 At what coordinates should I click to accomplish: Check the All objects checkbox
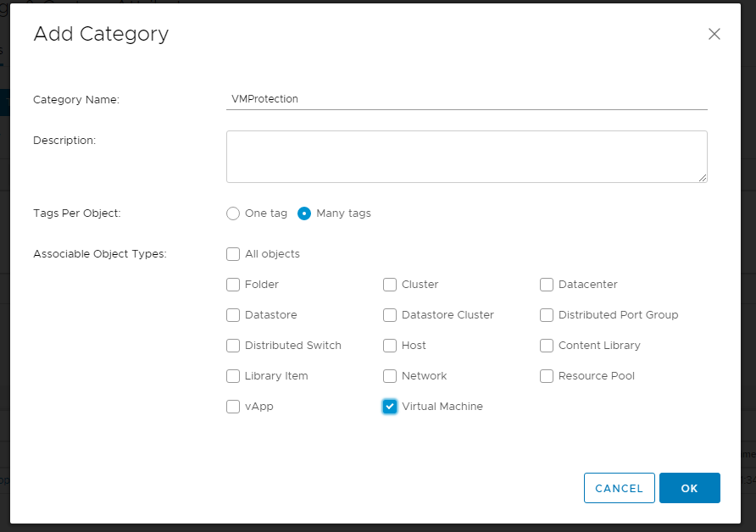tap(233, 254)
